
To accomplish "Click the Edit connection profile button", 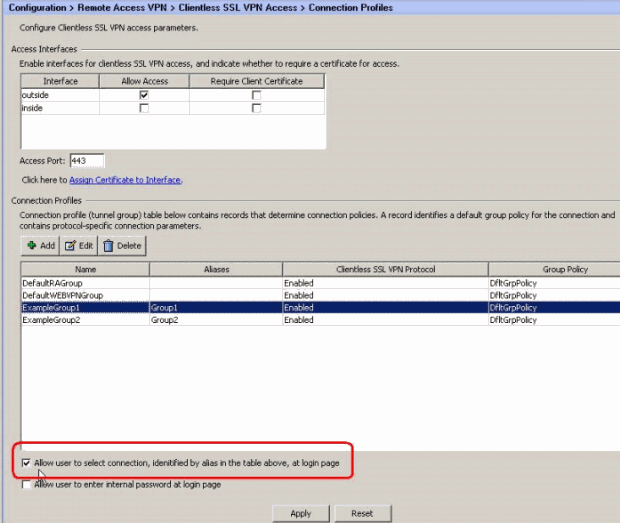I will click(79, 246).
